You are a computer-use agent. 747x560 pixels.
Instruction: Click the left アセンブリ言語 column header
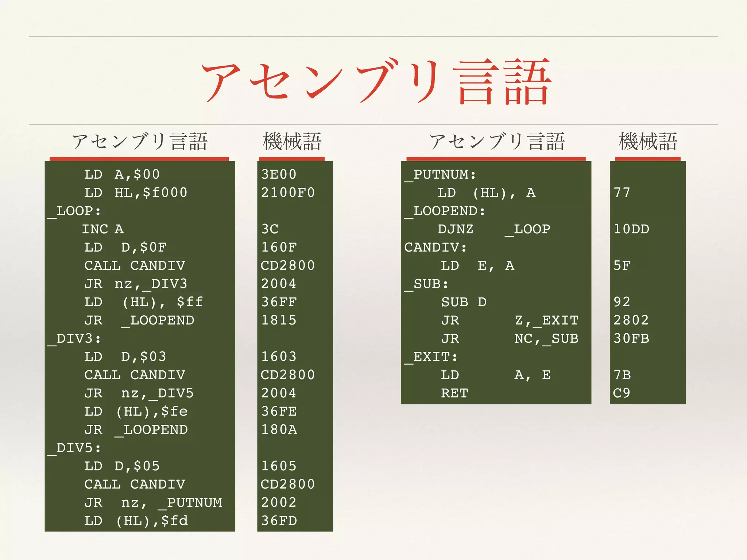140,142
